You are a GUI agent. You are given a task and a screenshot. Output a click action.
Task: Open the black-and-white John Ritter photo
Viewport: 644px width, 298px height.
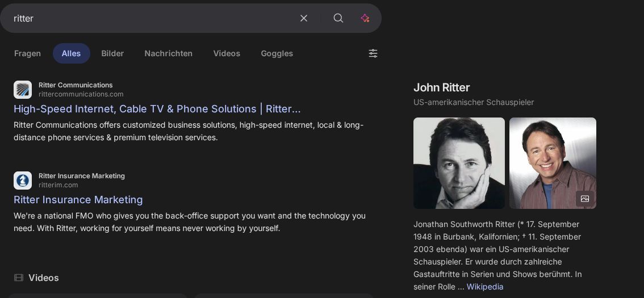pos(459,163)
